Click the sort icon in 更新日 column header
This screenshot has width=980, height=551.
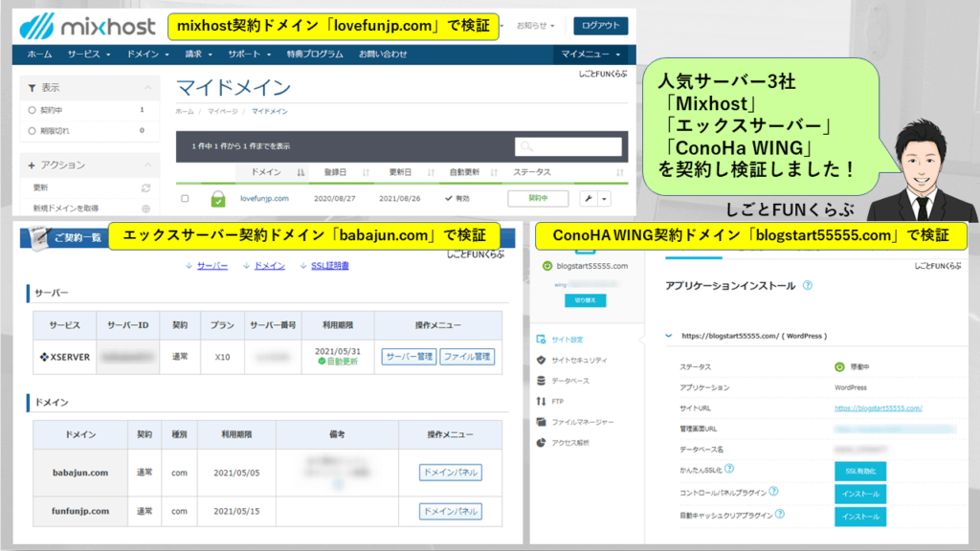tap(431, 172)
